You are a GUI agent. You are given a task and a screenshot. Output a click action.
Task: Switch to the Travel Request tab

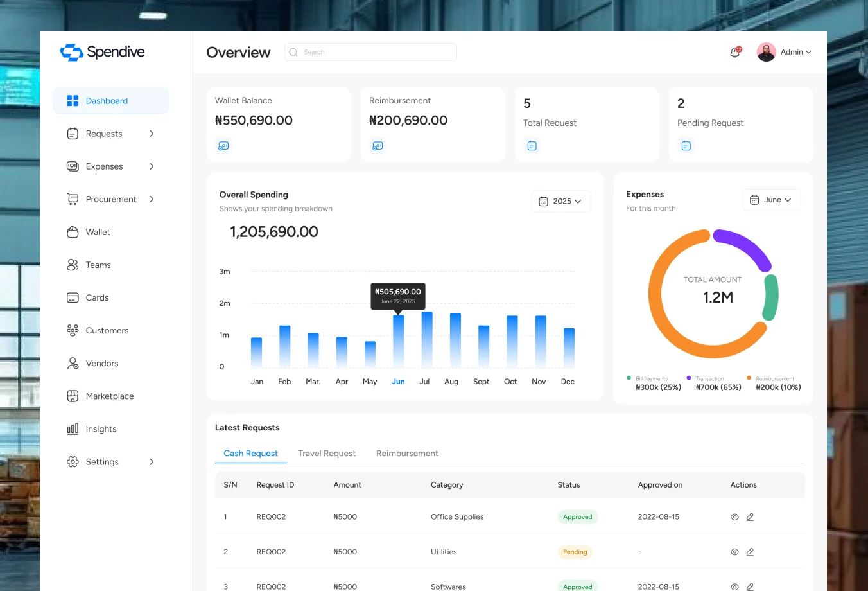coord(327,454)
